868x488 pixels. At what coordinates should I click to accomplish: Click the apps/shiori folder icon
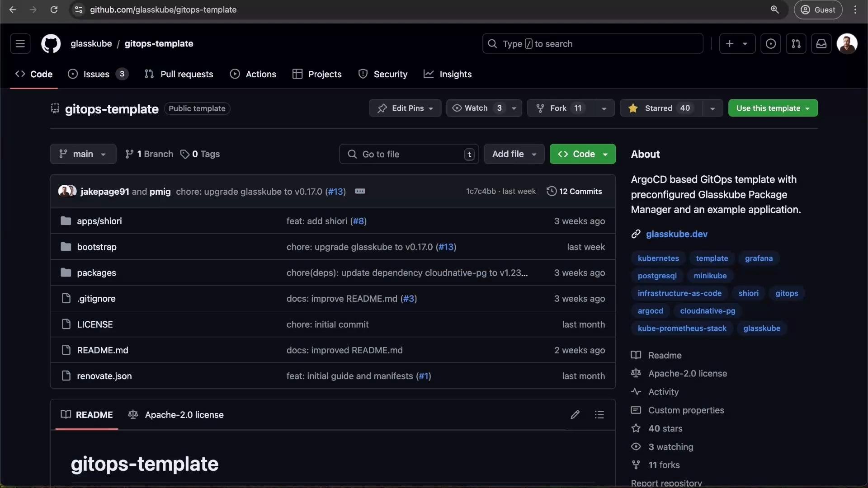[66, 221]
